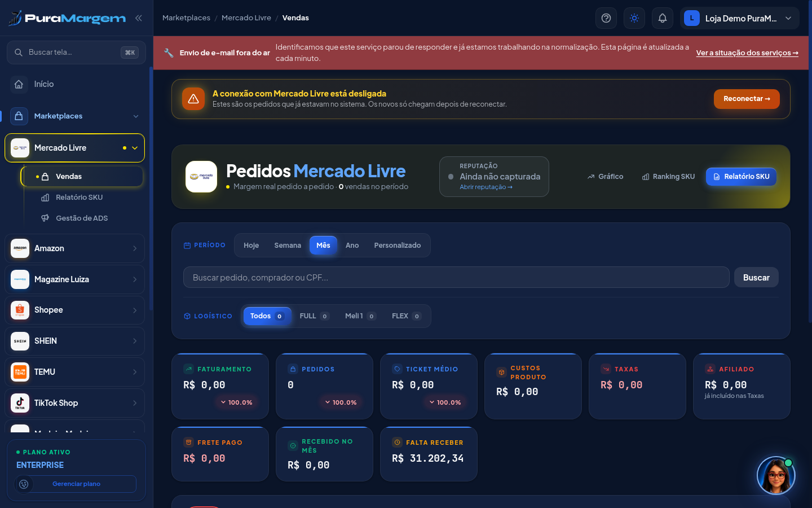Open the Abrir reputação link

click(x=486, y=187)
